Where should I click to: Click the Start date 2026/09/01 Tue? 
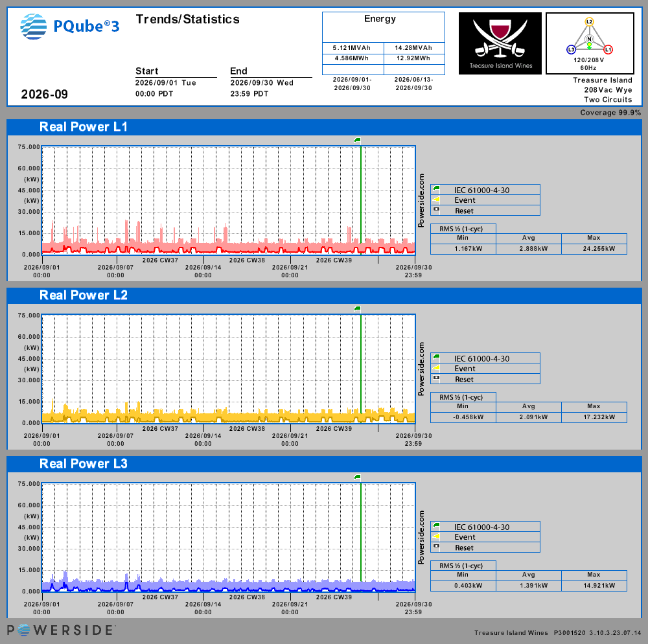pyautogui.click(x=166, y=83)
